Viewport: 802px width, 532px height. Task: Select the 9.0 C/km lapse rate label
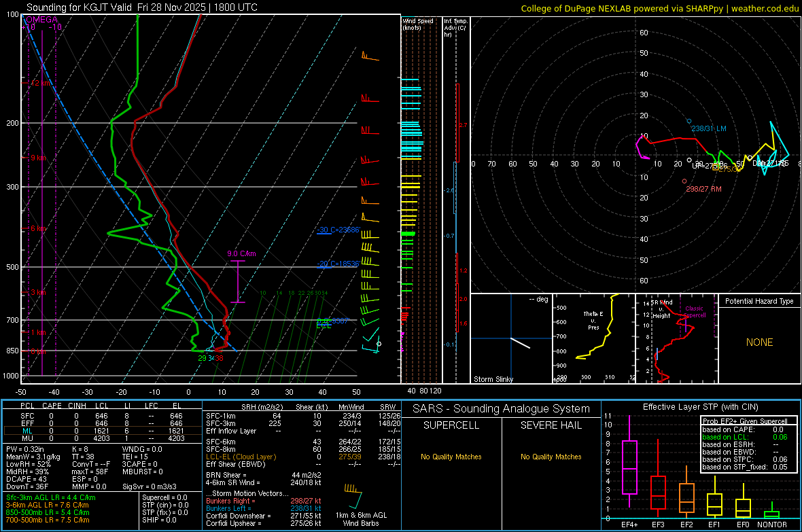[x=241, y=253]
